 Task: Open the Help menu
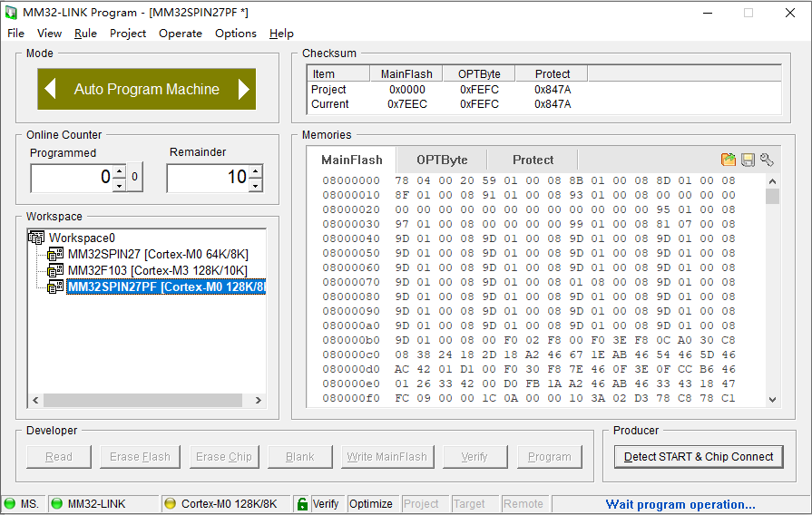point(281,34)
